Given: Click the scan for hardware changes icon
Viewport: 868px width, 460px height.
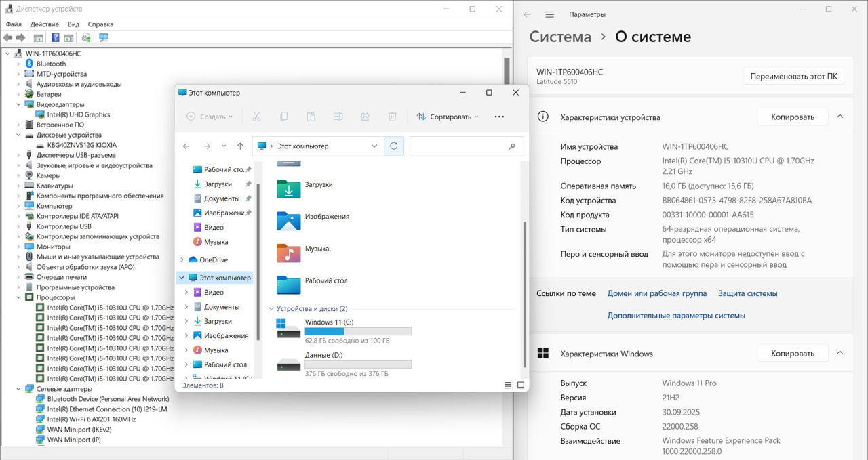Looking at the screenshot, I should [104, 38].
